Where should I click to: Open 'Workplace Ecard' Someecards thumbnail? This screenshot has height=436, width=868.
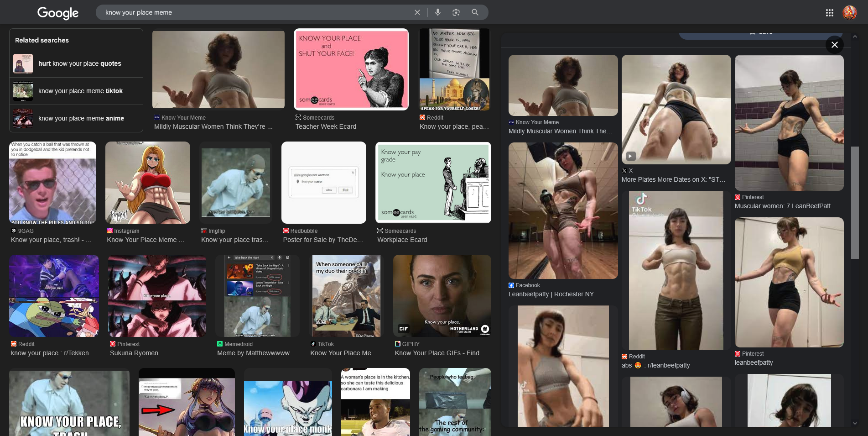(x=433, y=183)
